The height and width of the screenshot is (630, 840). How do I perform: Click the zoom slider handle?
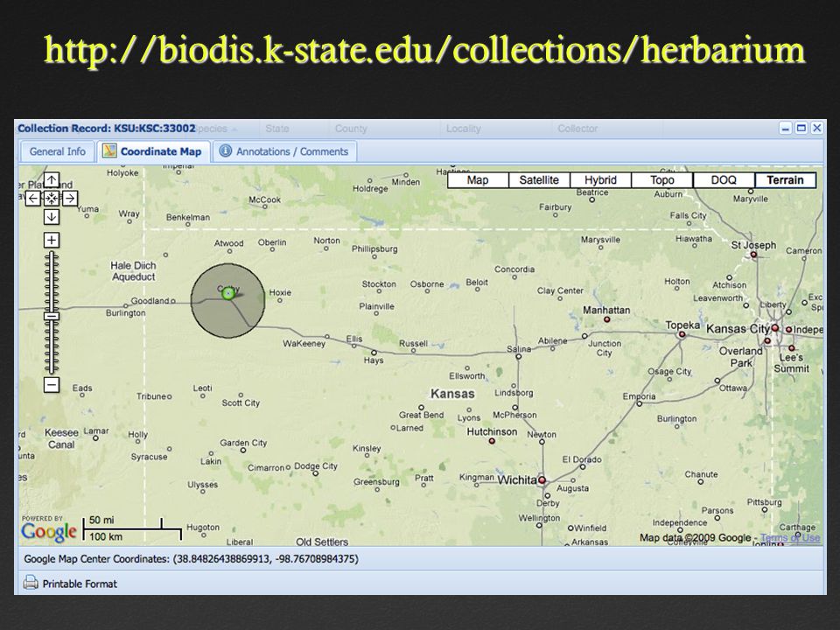pyautogui.click(x=52, y=316)
